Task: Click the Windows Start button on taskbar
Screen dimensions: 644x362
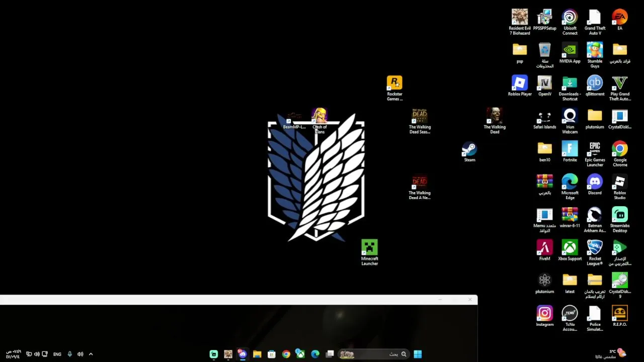Action: pyautogui.click(x=418, y=354)
